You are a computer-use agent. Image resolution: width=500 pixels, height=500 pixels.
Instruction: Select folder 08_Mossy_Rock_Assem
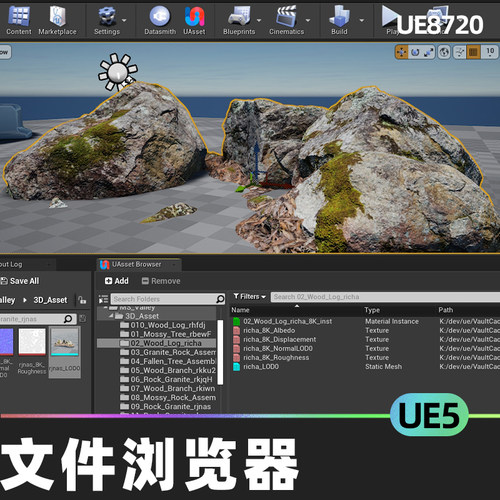168,397
